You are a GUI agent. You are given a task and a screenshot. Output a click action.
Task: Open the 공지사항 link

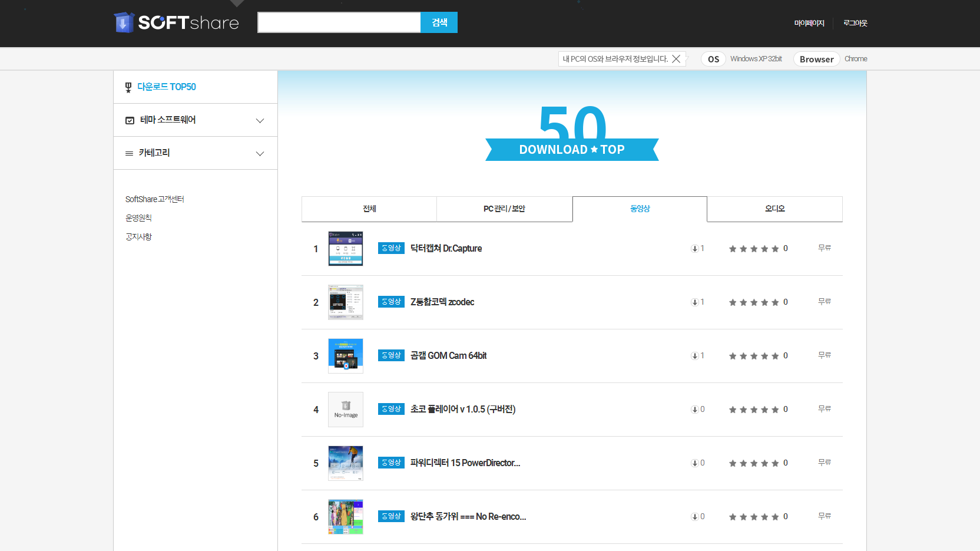pos(138,237)
